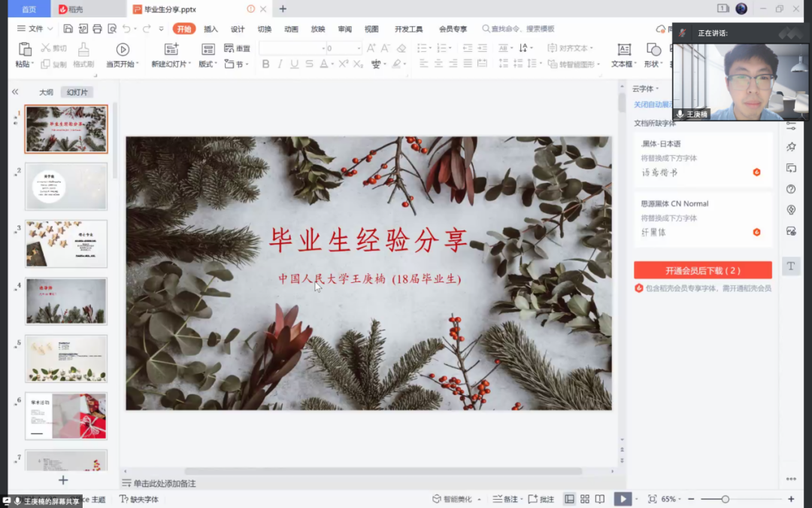Viewport: 812px width, 508px height.
Task: Open the 文件 file menu
Action: pyautogui.click(x=35, y=29)
